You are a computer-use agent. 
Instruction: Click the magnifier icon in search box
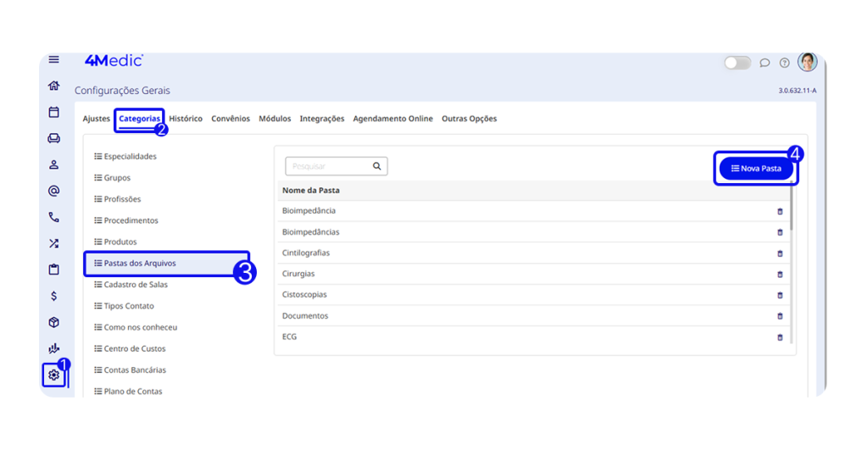click(377, 166)
